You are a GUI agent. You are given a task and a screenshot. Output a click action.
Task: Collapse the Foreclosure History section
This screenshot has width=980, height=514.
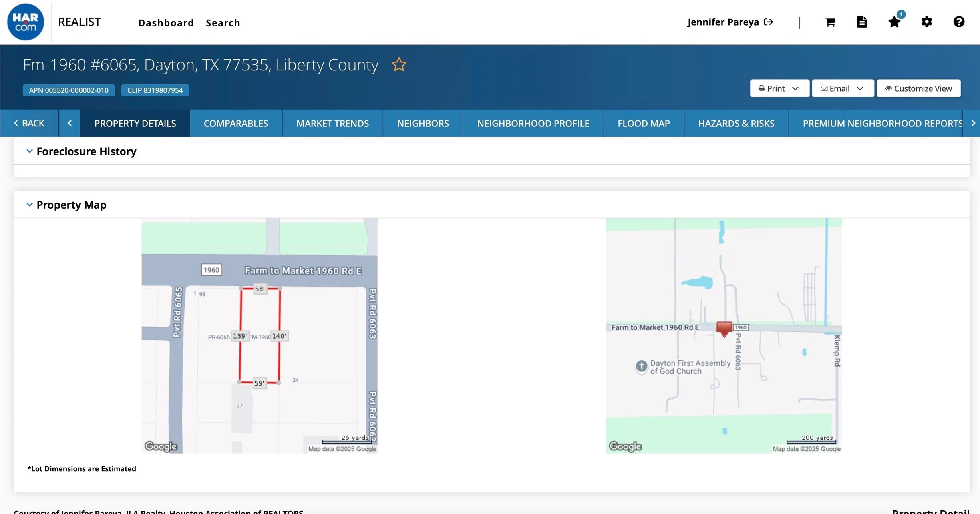(x=29, y=151)
